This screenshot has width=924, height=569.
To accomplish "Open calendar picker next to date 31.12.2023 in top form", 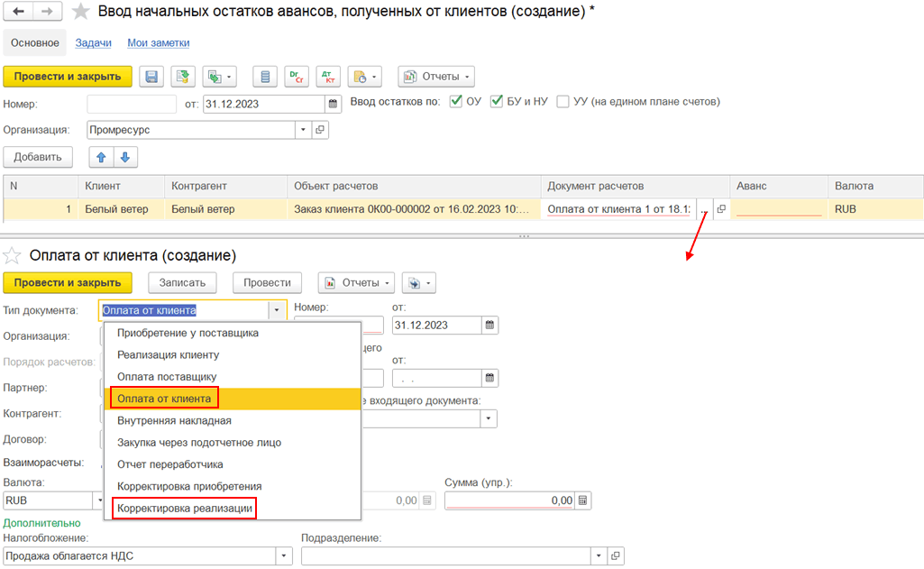I will coord(333,105).
